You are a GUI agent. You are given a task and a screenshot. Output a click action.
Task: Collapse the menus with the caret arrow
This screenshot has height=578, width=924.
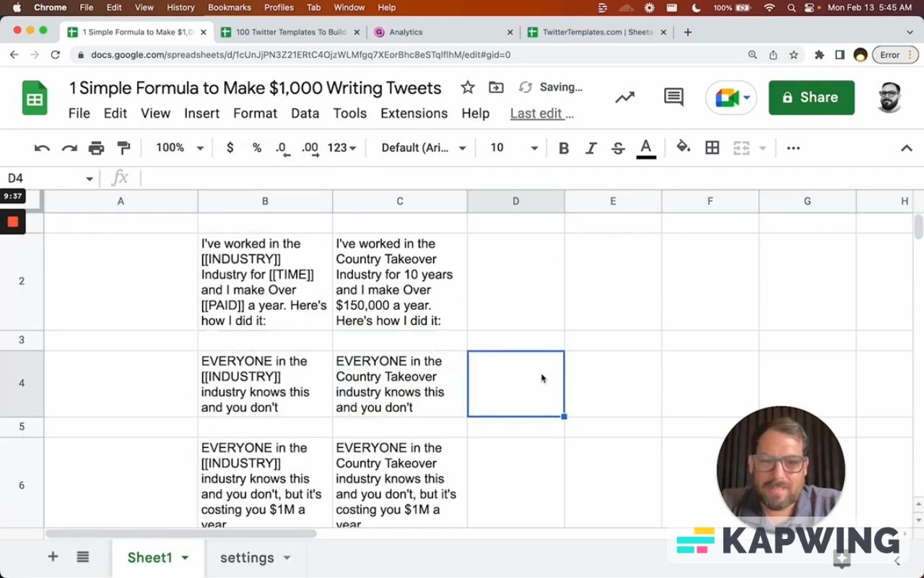coord(907,148)
